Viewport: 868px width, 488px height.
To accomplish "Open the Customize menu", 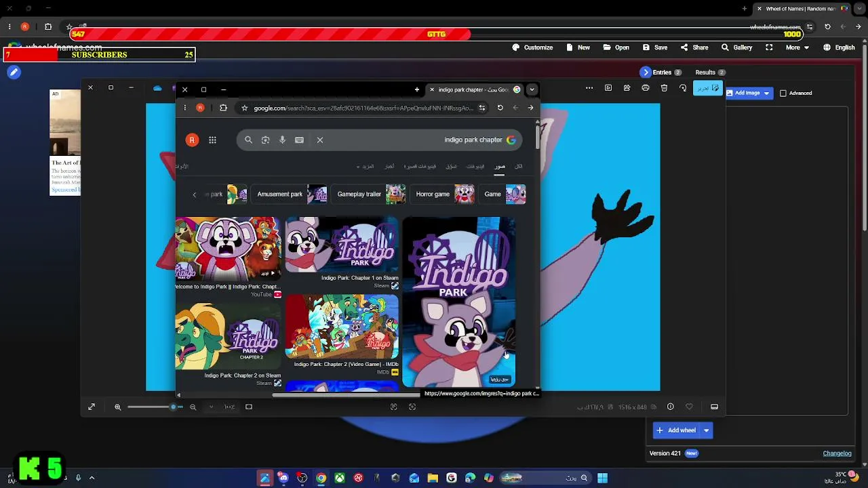I will 532,47.
